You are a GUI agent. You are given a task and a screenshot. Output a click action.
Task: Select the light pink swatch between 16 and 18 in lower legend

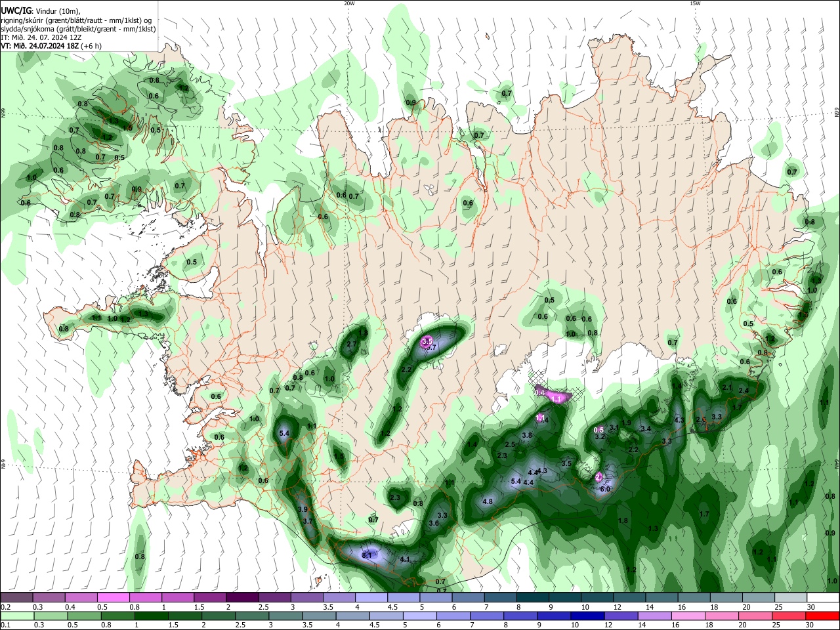pos(688,616)
